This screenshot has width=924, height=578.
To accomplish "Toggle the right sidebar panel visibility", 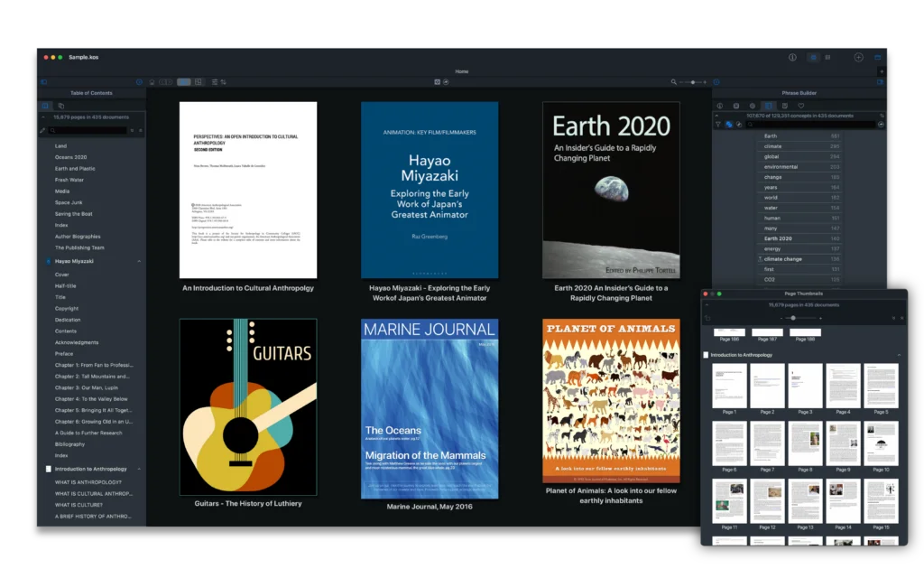I will [x=880, y=82].
